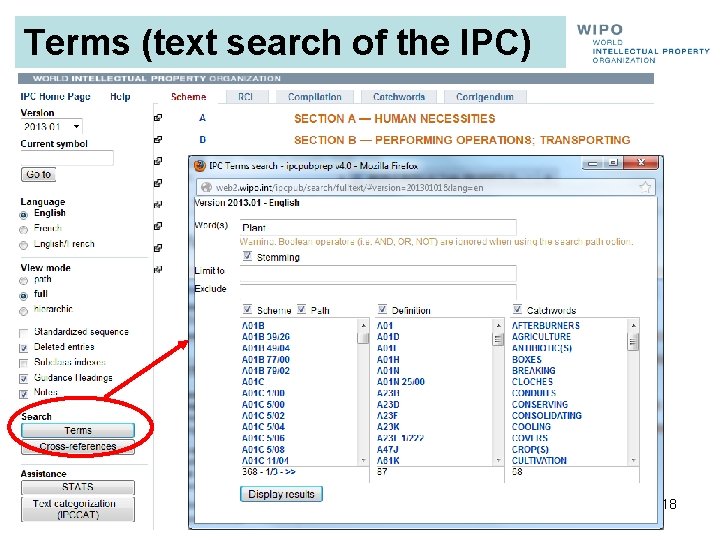Open the Version 2013.01 dropdown
The image size is (720, 540).
click(51, 126)
